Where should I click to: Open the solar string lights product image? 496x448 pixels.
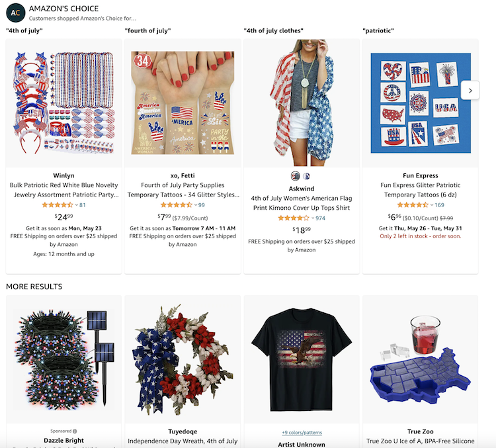click(x=63, y=359)
